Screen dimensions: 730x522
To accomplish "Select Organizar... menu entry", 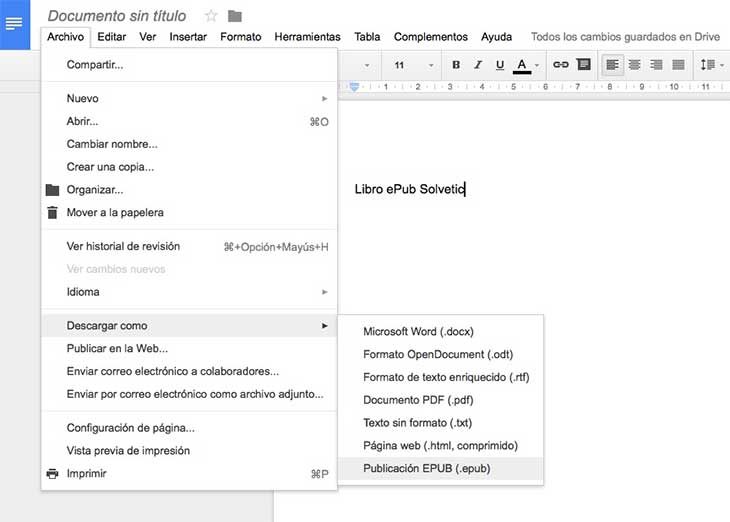I will (189, 190).
